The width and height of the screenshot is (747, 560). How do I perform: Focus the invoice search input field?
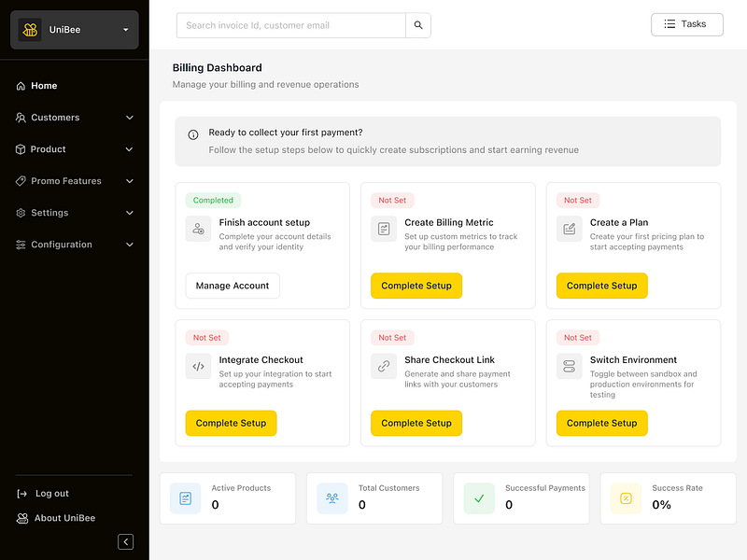point(290,25)
